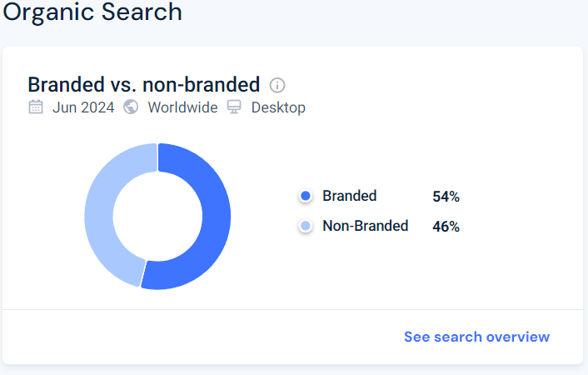Click the calendar icon next to Jun 2024
Screen dimensions: 588x375
coord(36,107)
